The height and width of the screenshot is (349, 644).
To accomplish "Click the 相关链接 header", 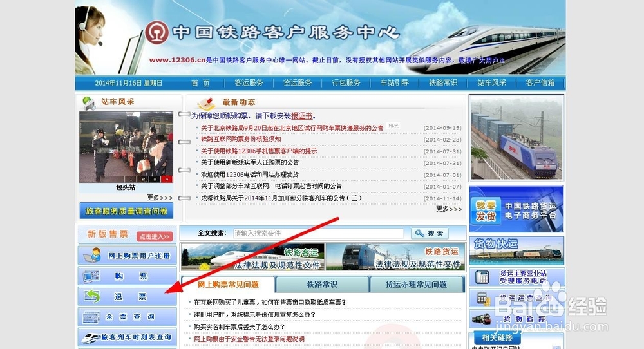I will pos(497,337).
